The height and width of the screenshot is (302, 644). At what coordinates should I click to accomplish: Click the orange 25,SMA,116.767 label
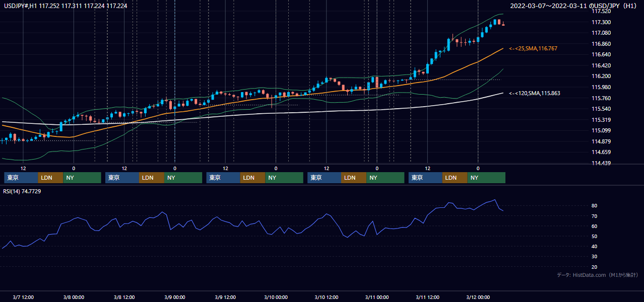tap(533, 48)
